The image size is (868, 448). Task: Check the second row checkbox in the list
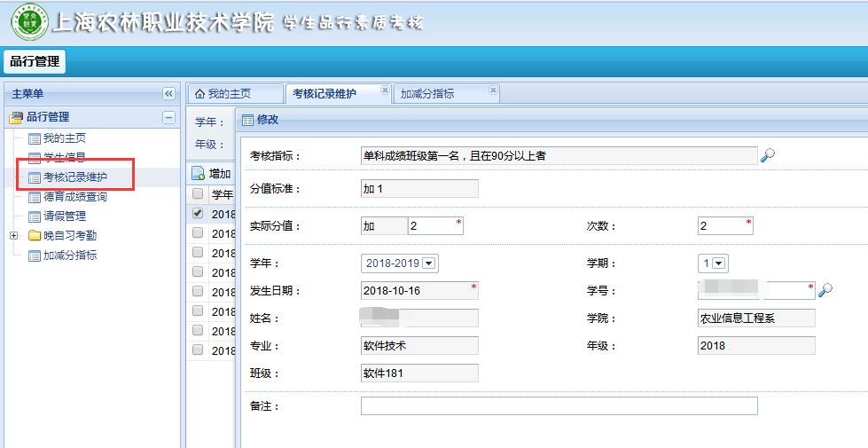[x=198, y=233]
